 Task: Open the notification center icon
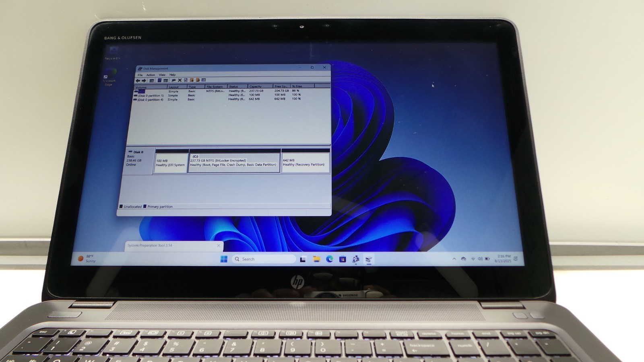[x=516, y=258]
